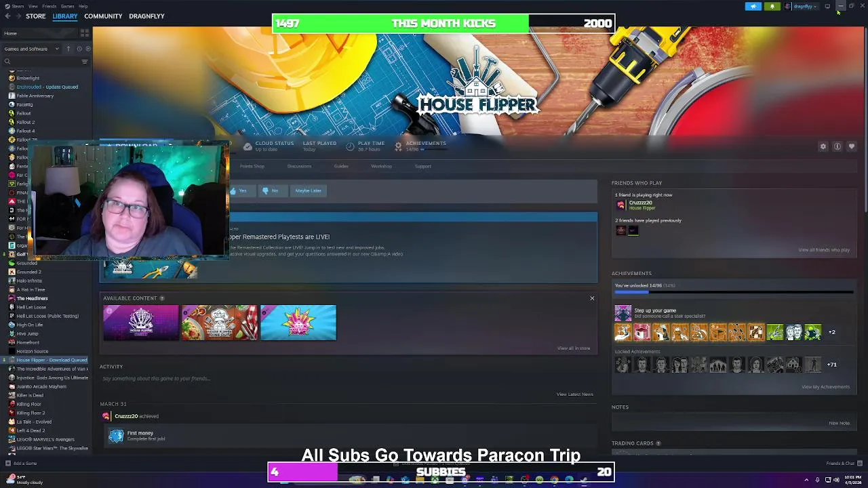Click the First money achievement icon
The height and width of the screenshot is (488, 868).
click(116, 436)
